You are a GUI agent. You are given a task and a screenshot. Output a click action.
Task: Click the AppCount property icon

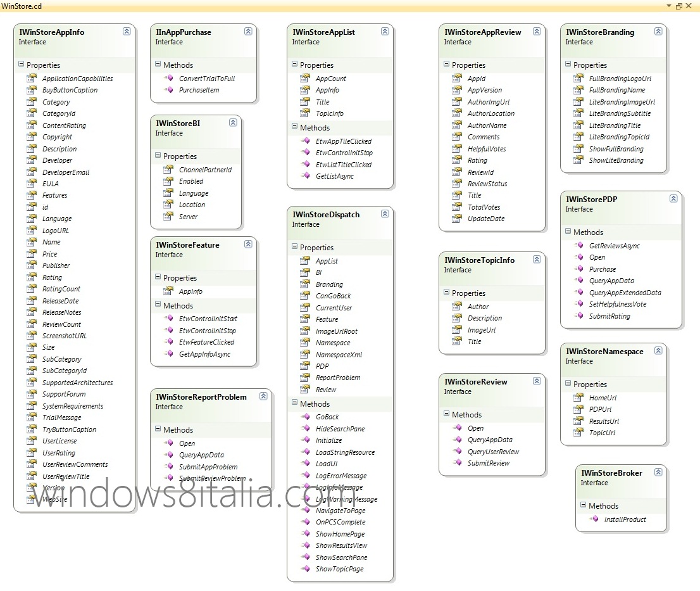[x=304, y=78]
